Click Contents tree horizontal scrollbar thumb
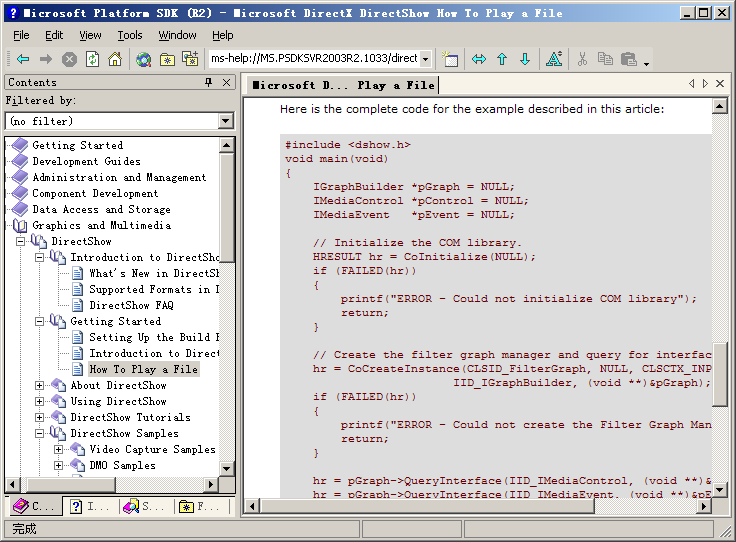736x542 pixels. point(71,484)
